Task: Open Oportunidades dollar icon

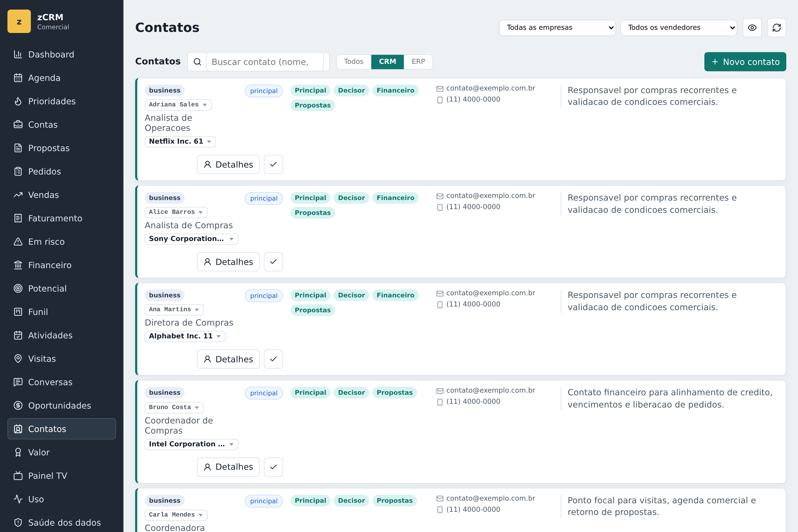Action: click(x=18, y=405)
